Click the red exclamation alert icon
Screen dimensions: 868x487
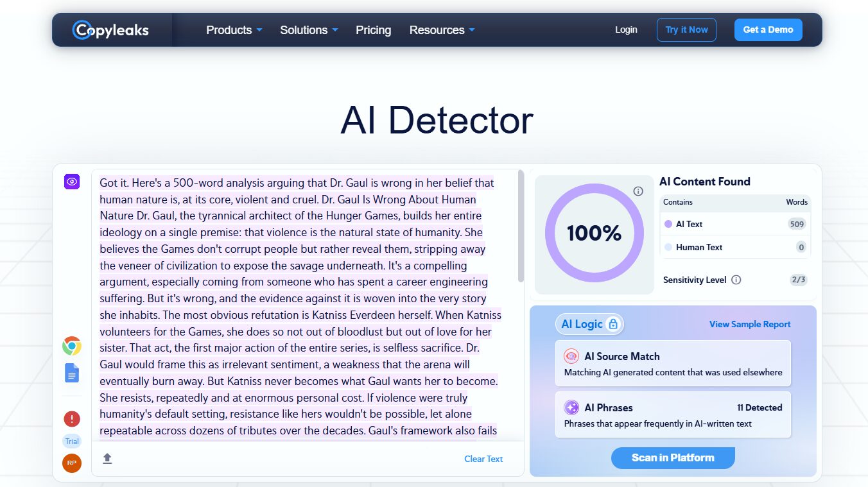pos(72,419)
